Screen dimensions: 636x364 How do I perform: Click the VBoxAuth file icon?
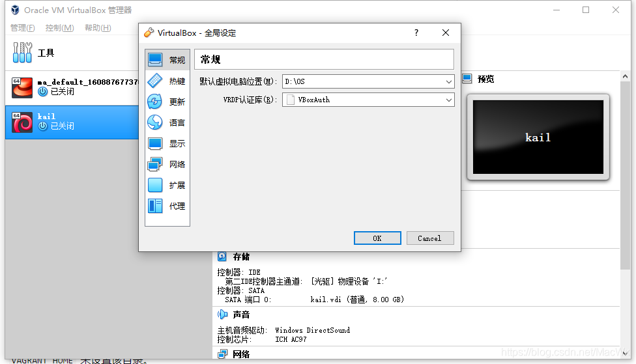291,100
